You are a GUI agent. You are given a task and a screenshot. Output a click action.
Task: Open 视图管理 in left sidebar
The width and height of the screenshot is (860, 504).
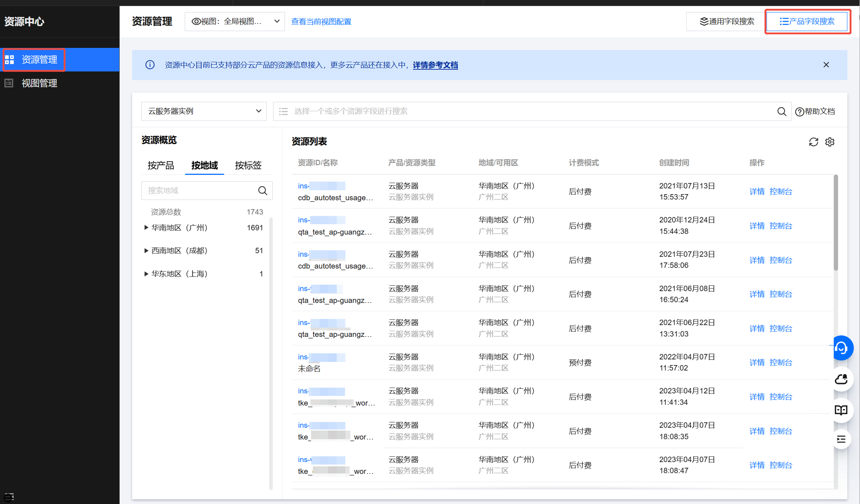coord(39,83)
